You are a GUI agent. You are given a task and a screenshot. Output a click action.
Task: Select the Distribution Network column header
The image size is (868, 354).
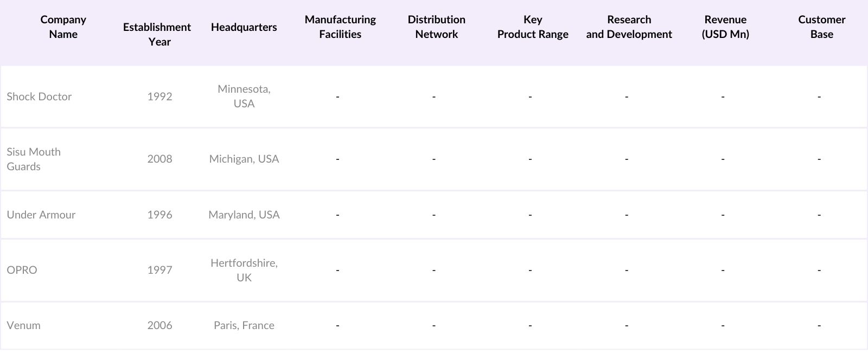click(x=436, y=27)
